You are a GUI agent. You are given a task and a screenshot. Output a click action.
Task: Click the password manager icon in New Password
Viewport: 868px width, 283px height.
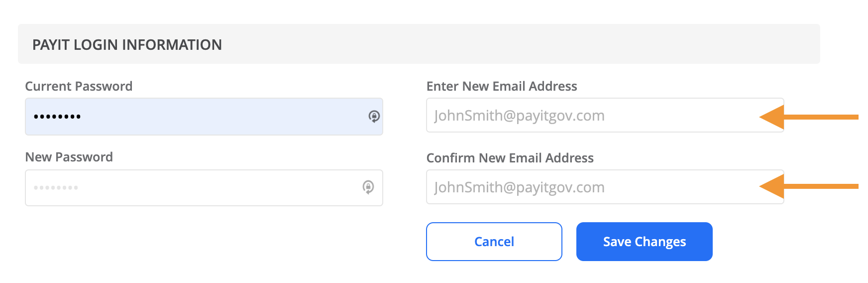[x=368, y=187]
